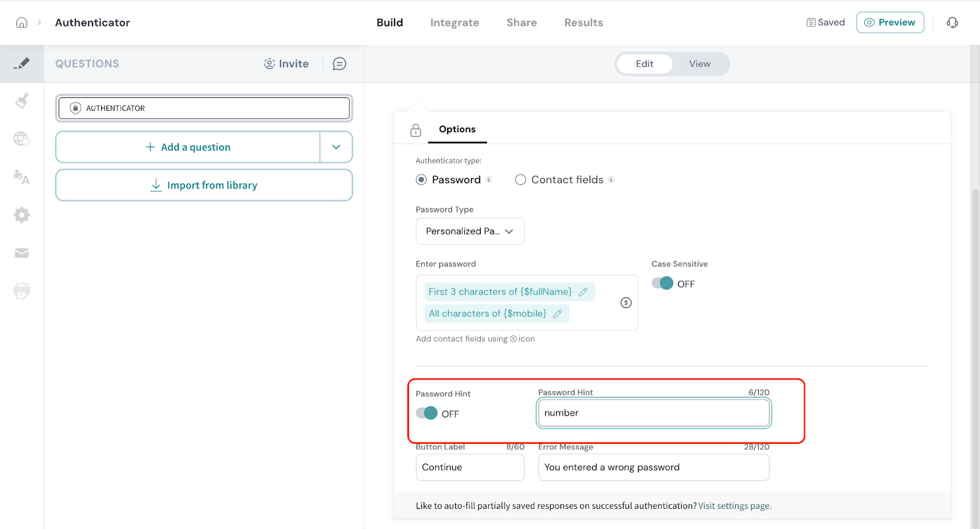Toggle the Password Hint switch
Viewport: 980px width, 529px height.
coord(427,413)
